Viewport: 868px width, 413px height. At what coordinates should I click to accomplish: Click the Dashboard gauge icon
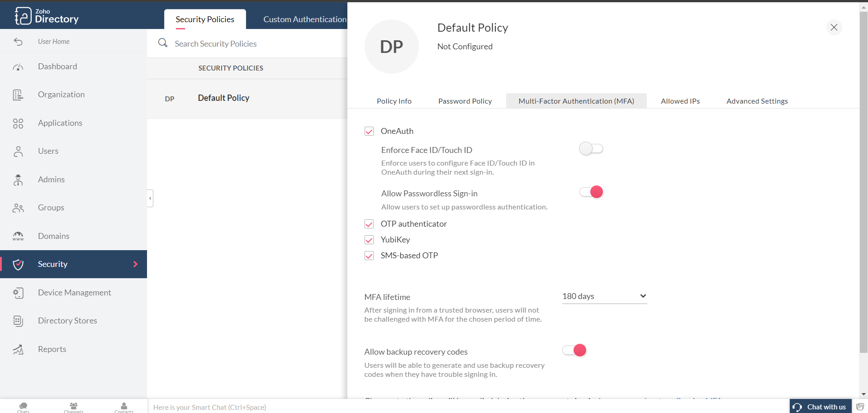(18, 67)
